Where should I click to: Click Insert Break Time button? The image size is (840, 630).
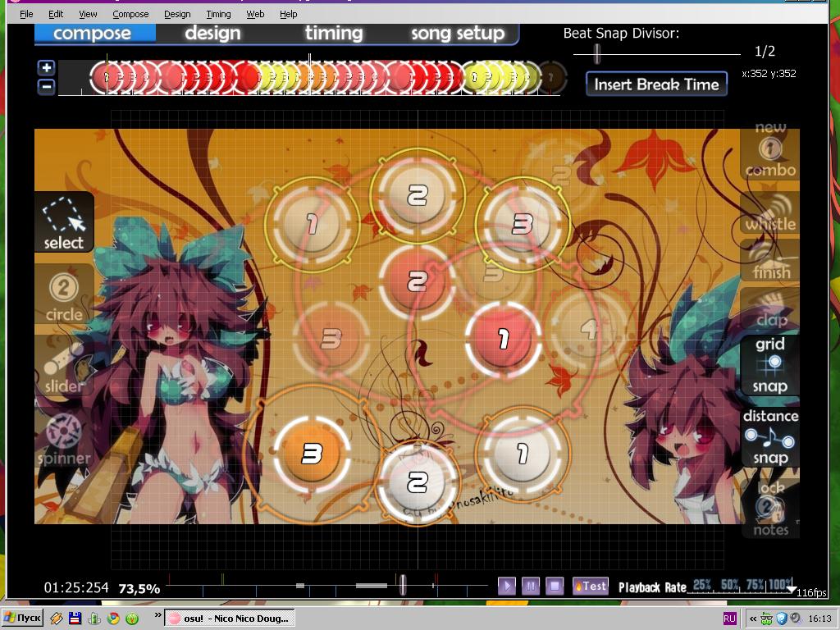tap(656, 84)
